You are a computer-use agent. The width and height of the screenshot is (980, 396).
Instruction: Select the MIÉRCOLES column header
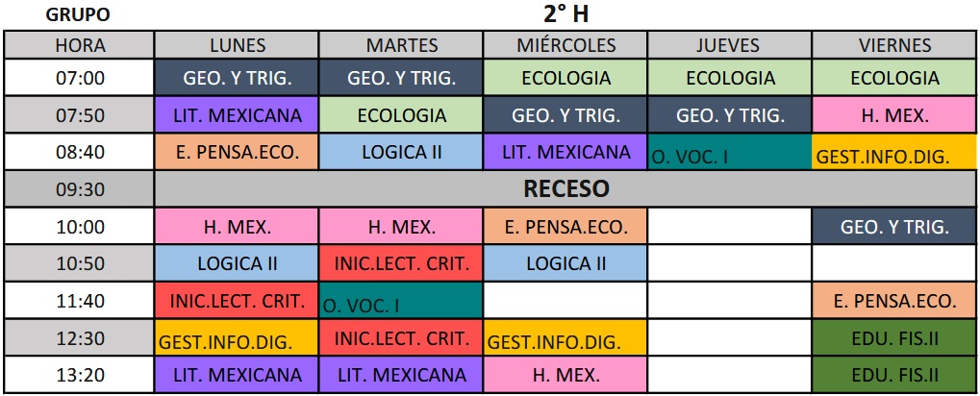tap(565, 45)
